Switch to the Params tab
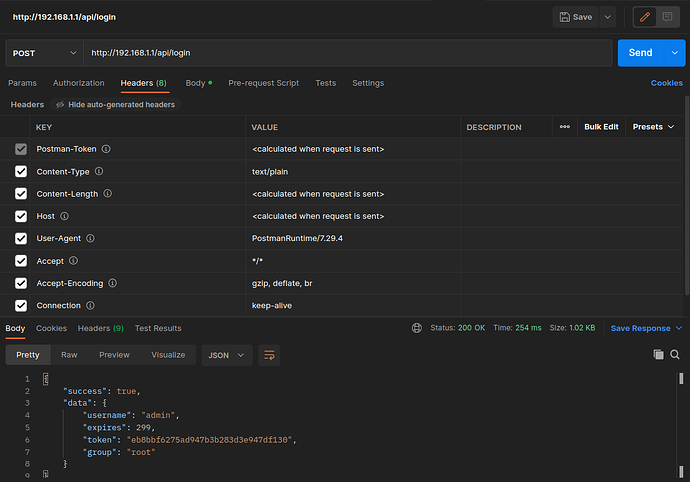This screenshot has width=690, height=482. (x=22, y=83)
